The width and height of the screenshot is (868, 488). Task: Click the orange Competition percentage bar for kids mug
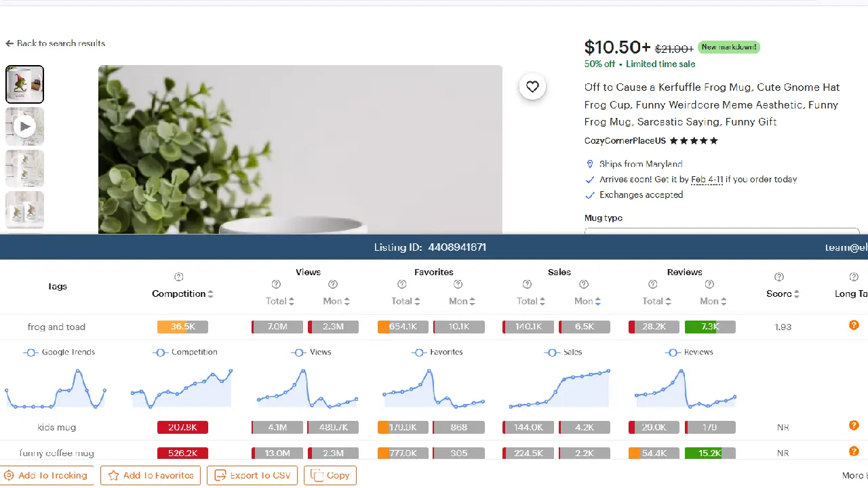coord(182,427)
